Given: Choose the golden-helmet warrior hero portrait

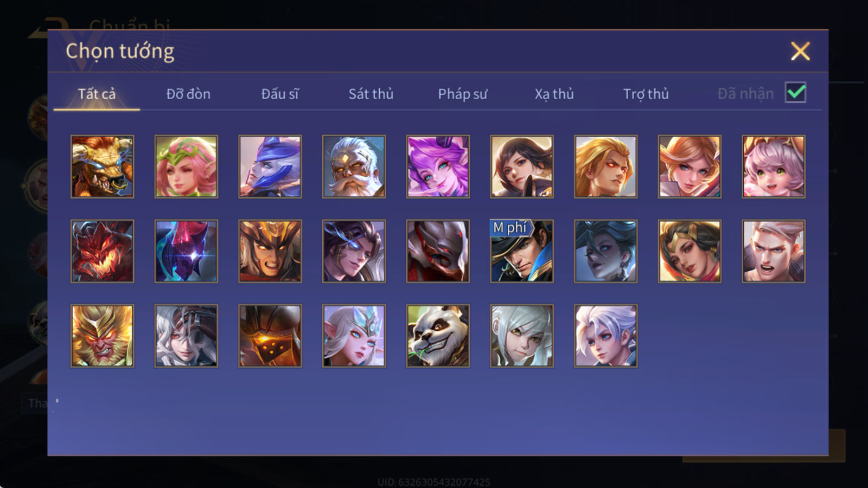Looking at the screenshot, I should click(x=270, y=251).
